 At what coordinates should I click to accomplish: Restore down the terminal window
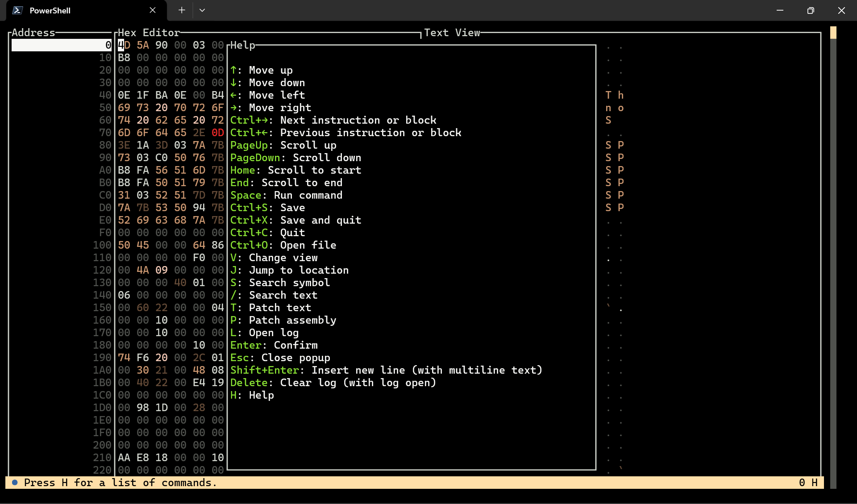click(x=811, y=10)
